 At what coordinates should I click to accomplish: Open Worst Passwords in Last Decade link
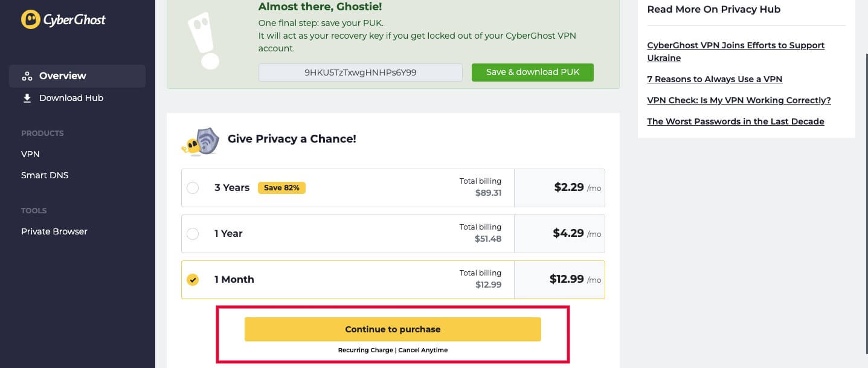coord(736,121)
